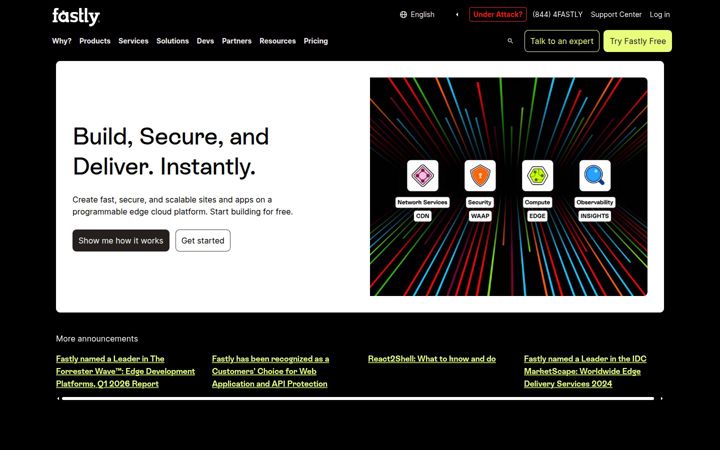Click the CDN tag

click(422, 216)
